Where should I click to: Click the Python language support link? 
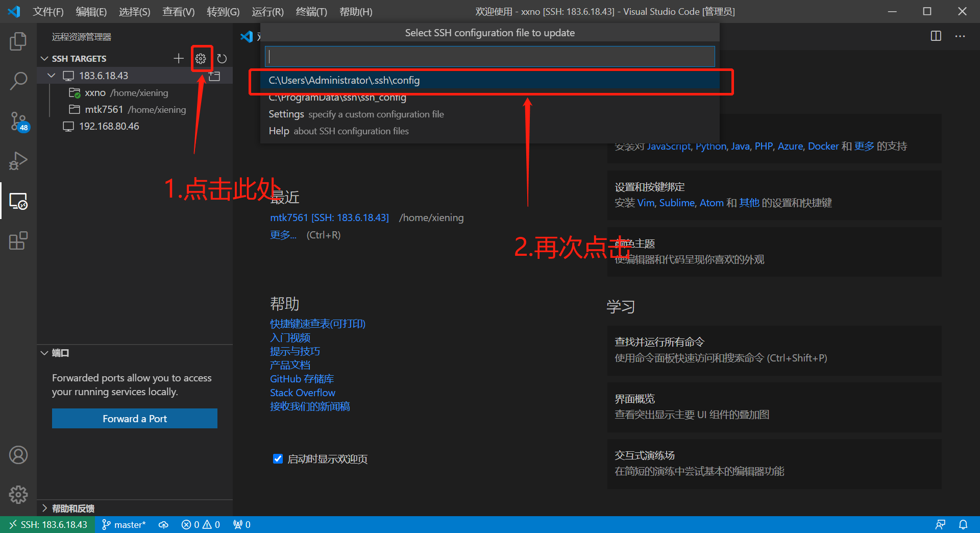click(710, 146)
